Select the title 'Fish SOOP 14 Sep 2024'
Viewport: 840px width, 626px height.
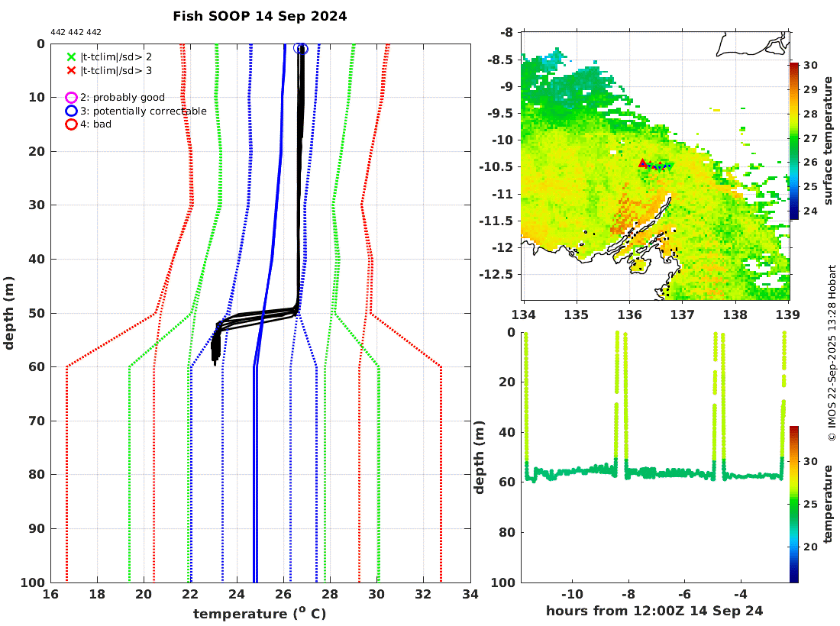[x=260, y=16]
